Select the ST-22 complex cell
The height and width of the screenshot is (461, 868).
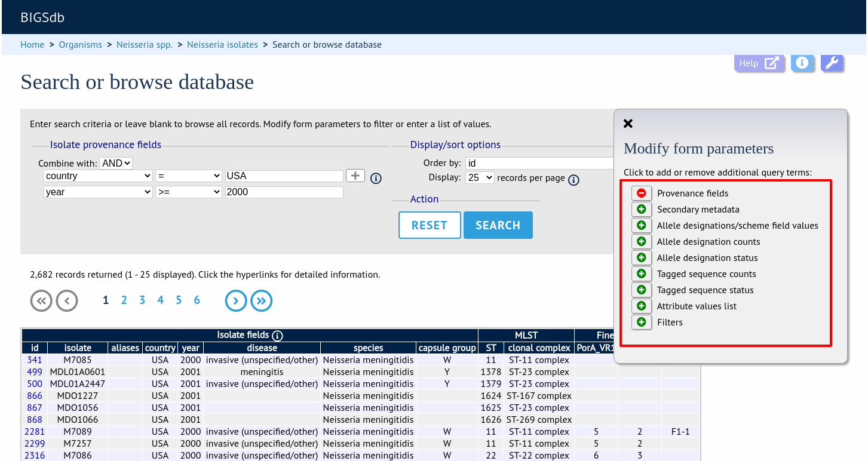pyautogui.click(x=539, y=455)
